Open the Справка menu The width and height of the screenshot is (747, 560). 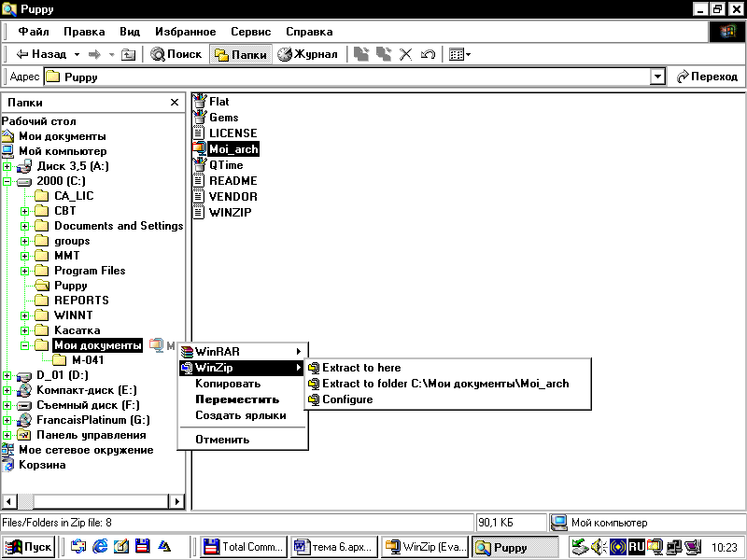(309, 32)
